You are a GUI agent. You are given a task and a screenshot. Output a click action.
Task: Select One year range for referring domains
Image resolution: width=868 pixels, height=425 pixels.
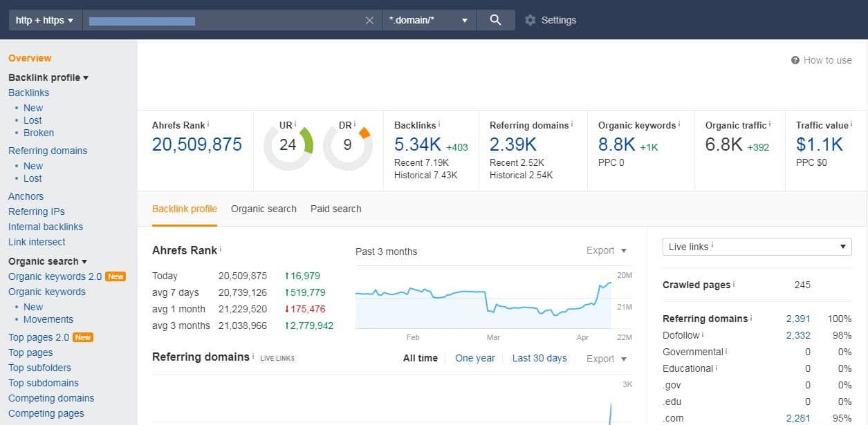[475, 358]
